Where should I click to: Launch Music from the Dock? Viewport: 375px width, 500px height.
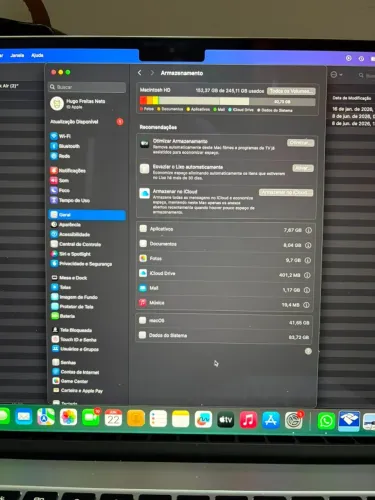tap(248, 420)
